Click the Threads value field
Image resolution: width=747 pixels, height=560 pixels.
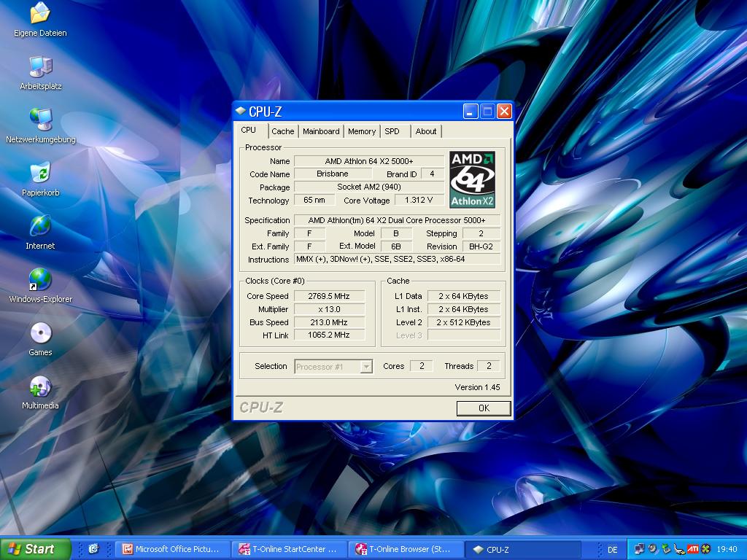pos(488,366)
